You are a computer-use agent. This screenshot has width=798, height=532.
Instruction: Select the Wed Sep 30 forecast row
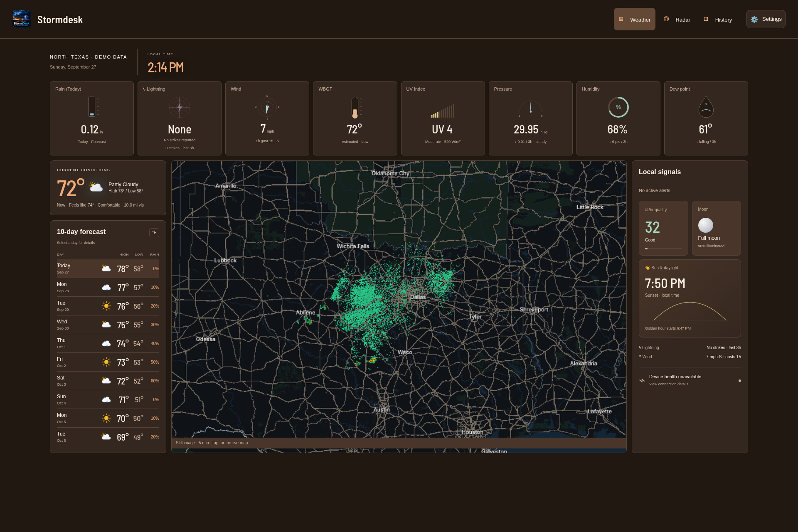point(108,325)
